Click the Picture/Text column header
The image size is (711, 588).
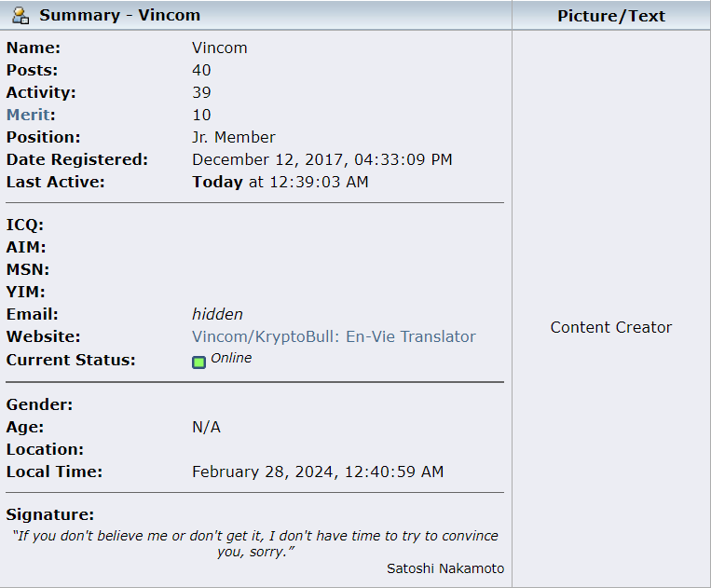pyautogui.click(x=611, y=16)
